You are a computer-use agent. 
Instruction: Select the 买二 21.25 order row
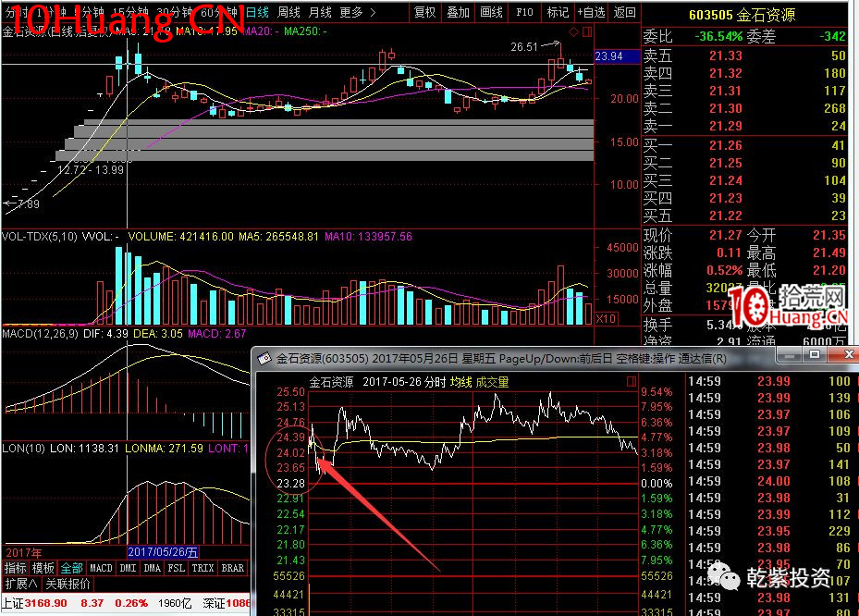click(x=744, y=164)
